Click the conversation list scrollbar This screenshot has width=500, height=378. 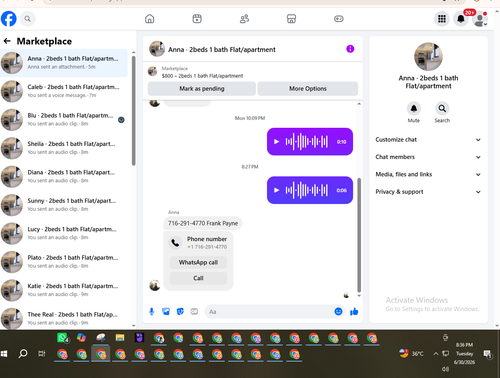[134, 111]
